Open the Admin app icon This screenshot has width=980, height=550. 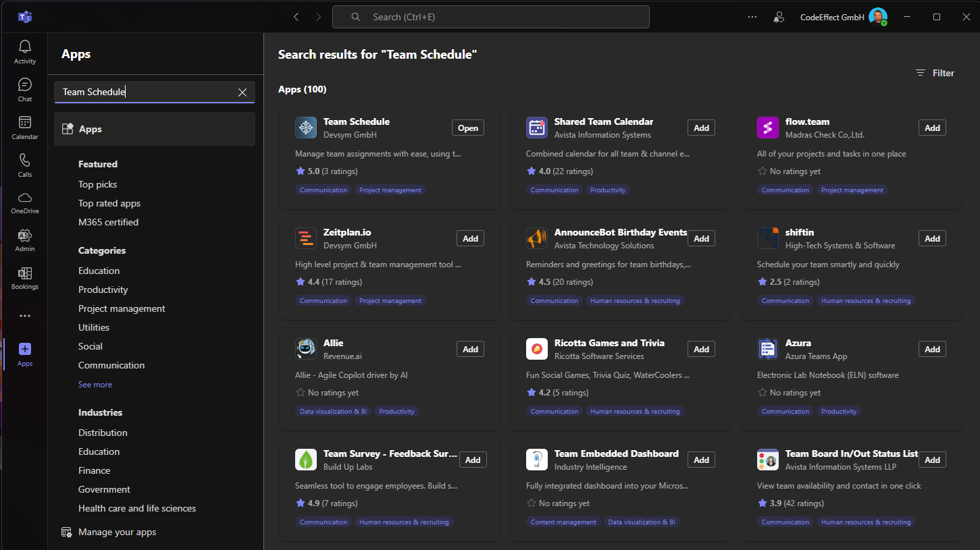coord(25,240)
